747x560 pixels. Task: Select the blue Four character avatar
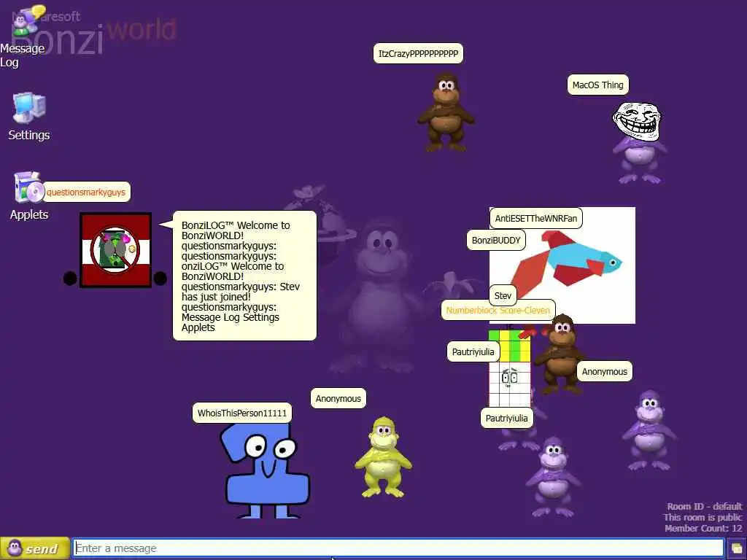tap(265, 470)
